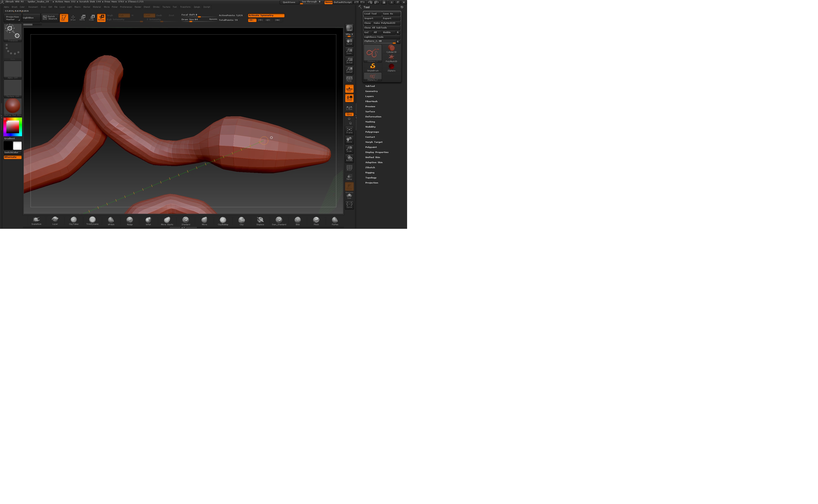Click the Xpose icon
The image size is (818, 504).
click(349, 205)
